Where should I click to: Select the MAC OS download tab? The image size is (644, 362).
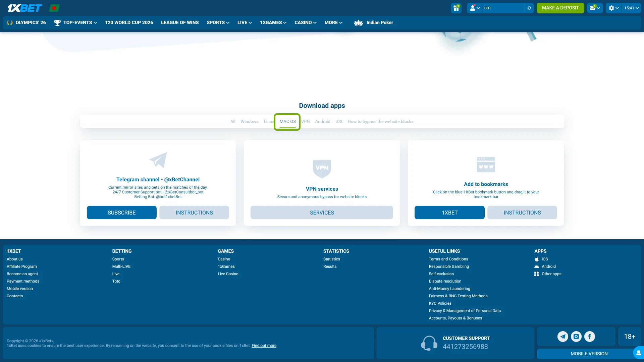287,121
